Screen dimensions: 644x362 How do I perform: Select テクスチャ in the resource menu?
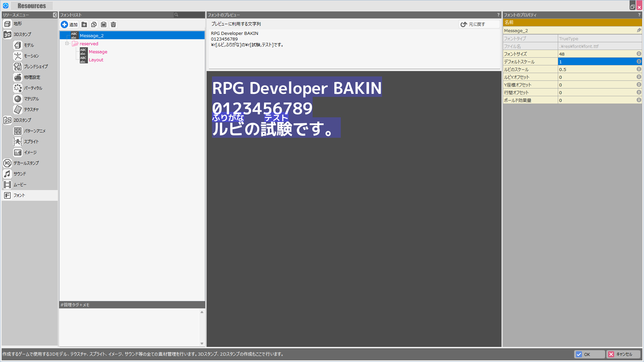tap(31, 110)
